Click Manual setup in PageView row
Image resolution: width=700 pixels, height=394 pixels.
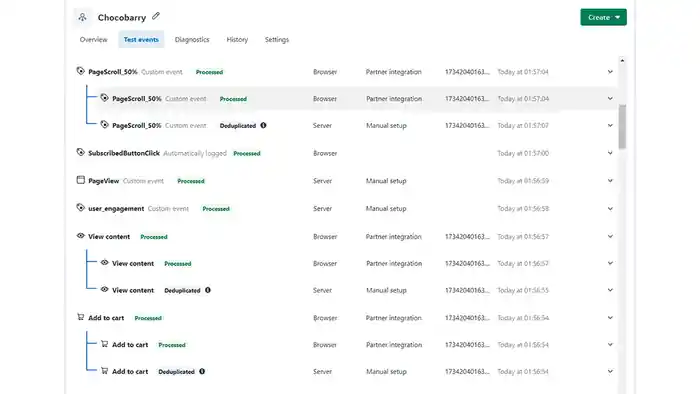386,181
